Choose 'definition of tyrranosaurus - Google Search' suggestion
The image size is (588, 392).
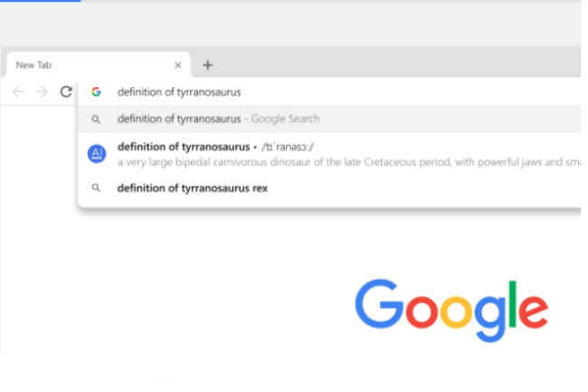click(x=329, y=119)
